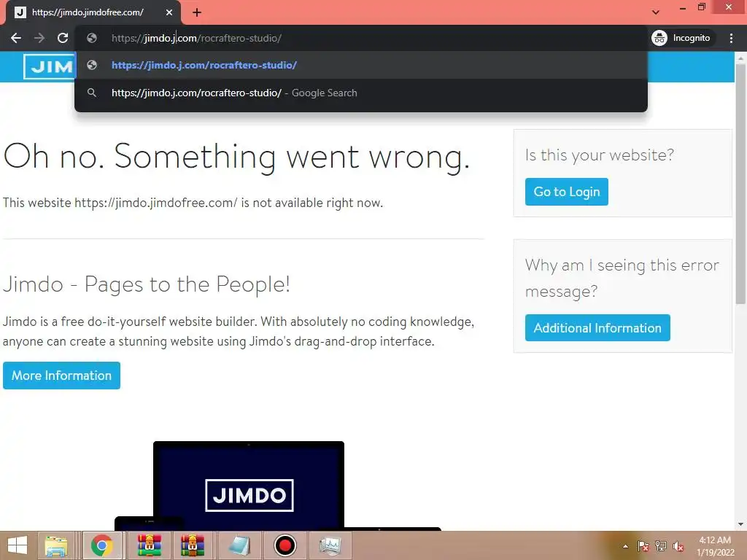The image size is (747, 560).
Task: Click Chrome icon in taskbar
Action: point(102,545)
